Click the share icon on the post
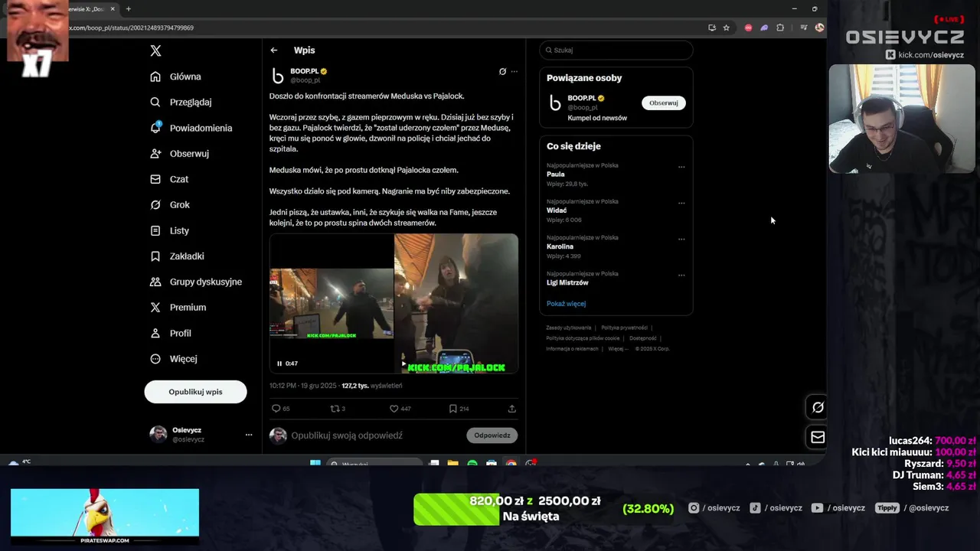 click(x=512, y=409)
